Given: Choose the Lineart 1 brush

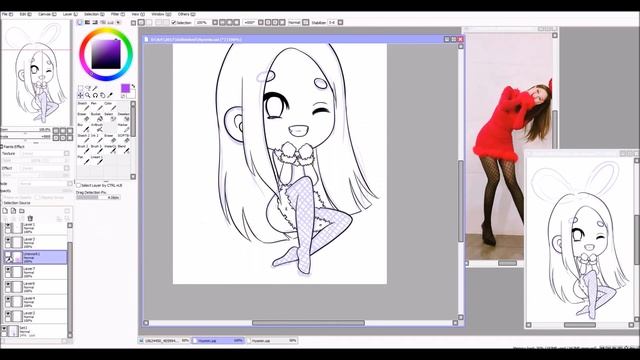Looking at the screenshot, I should [96, 160].
